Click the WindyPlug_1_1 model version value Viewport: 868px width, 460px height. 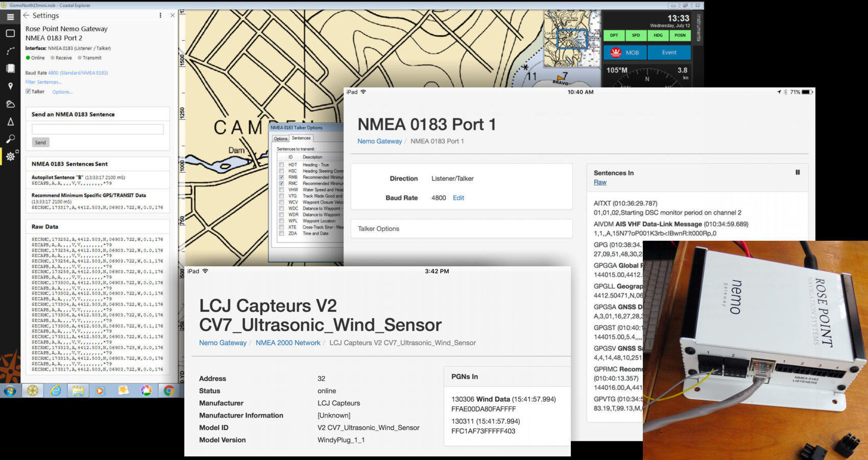[x=341, y=440]
